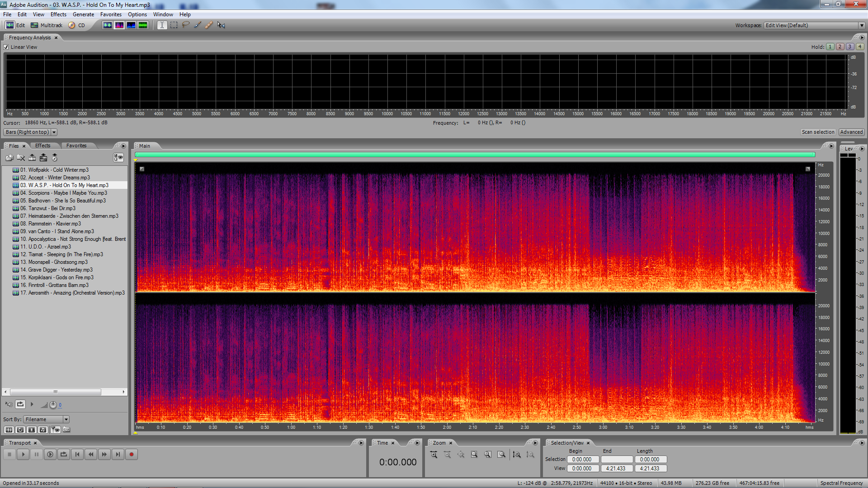Screen dimensions: 868x488
Task: Select the Marquee Selection tool
Action: click(x=174, y=25)
